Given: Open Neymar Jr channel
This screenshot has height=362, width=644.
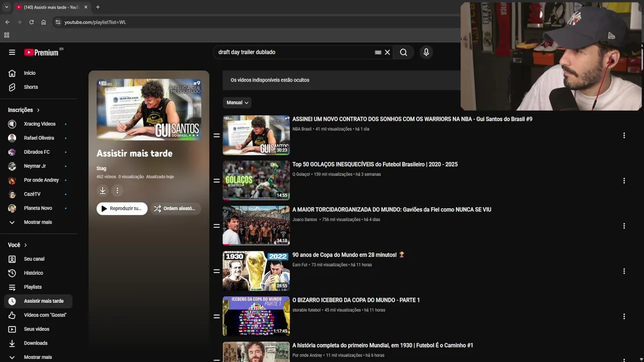Looking at the screenshot, I should pyautogui.click(x=38, y=166).
